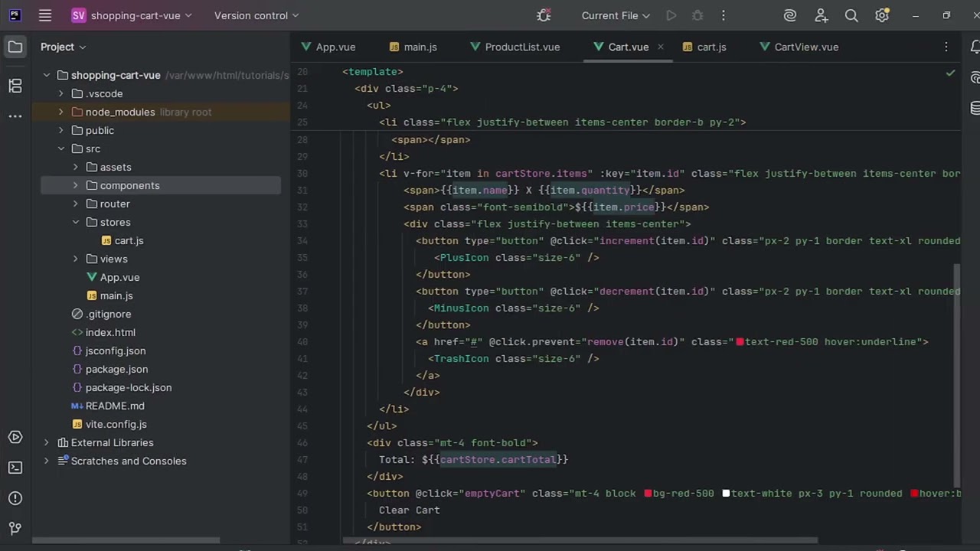Click the text-red-500 color swatch on line 40
The image size is (980, 551).
coord(740,342)
